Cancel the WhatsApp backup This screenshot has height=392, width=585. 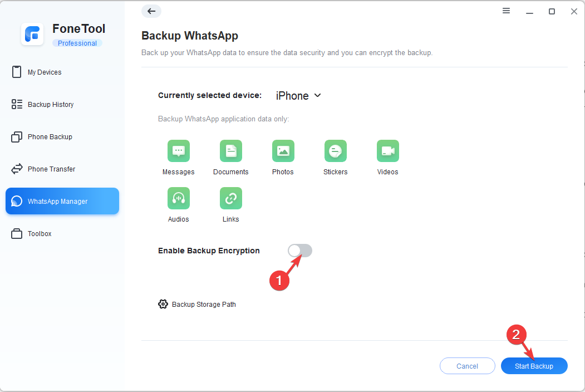click(x=467, y=366)
